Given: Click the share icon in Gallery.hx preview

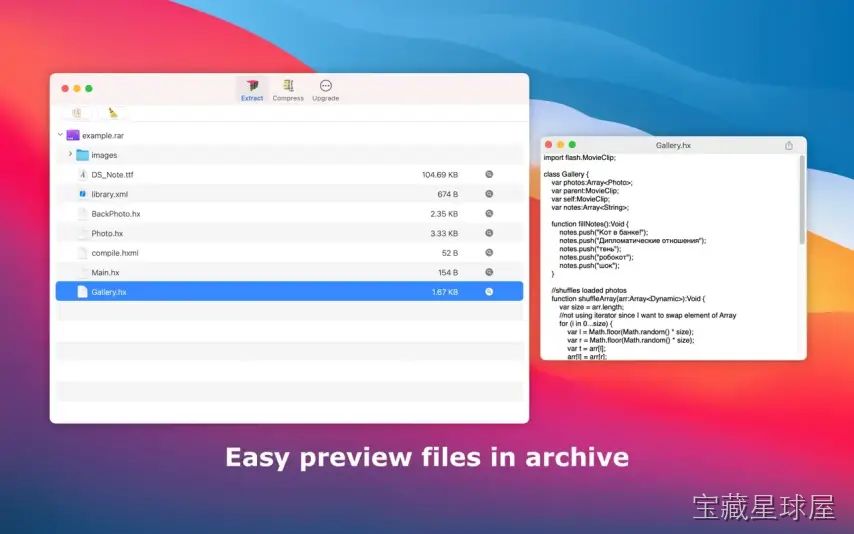Looking at the screenshot, I should (789, 145).
